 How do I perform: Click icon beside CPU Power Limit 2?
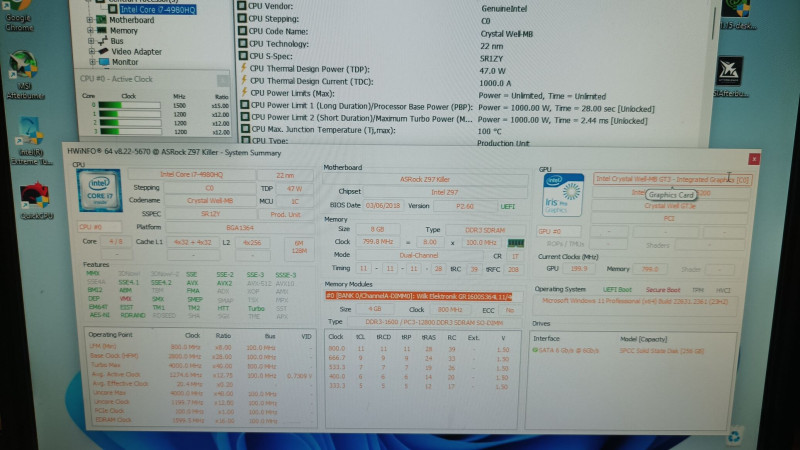(245, 117)
